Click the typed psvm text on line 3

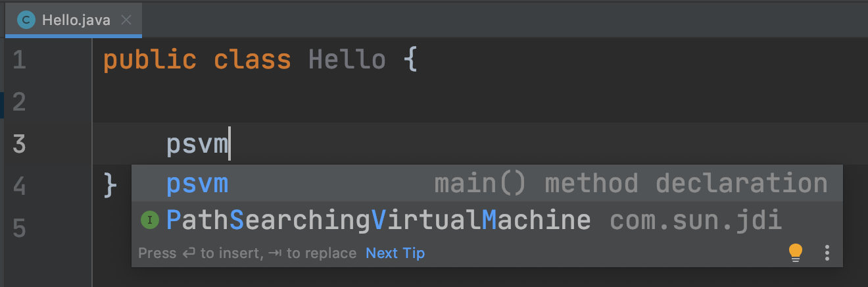point(197,144)
